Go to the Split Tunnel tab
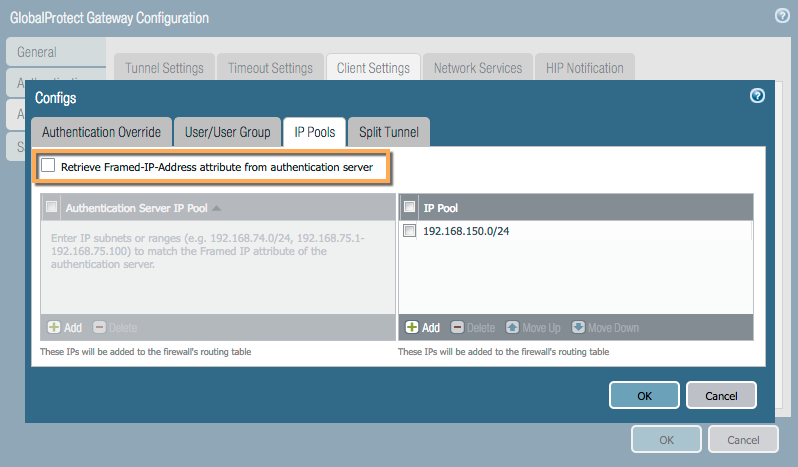Image resolution: width=798 pixels, height=467 pixels. pos(389,132)
